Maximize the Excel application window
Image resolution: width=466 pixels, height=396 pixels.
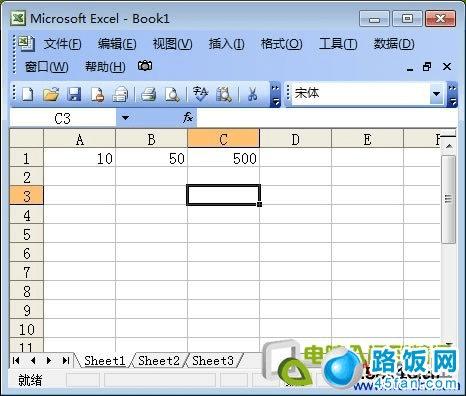tap(407, 19)
